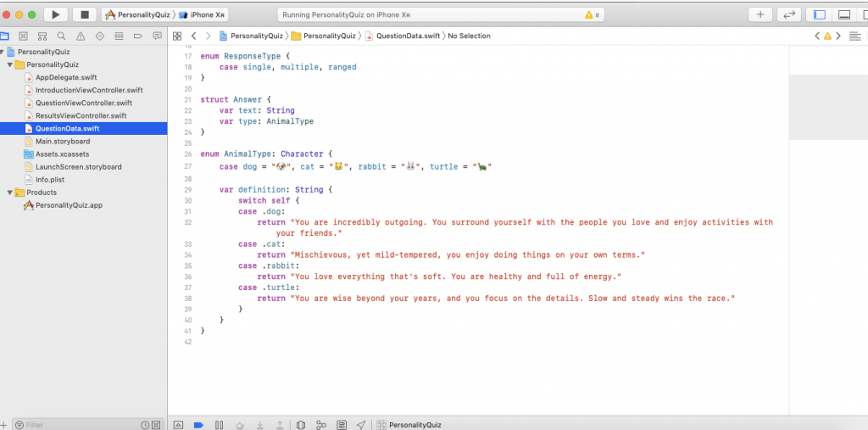868x430 pixels.
Task: Open the Library with plus button
Action: pos(760,15)
